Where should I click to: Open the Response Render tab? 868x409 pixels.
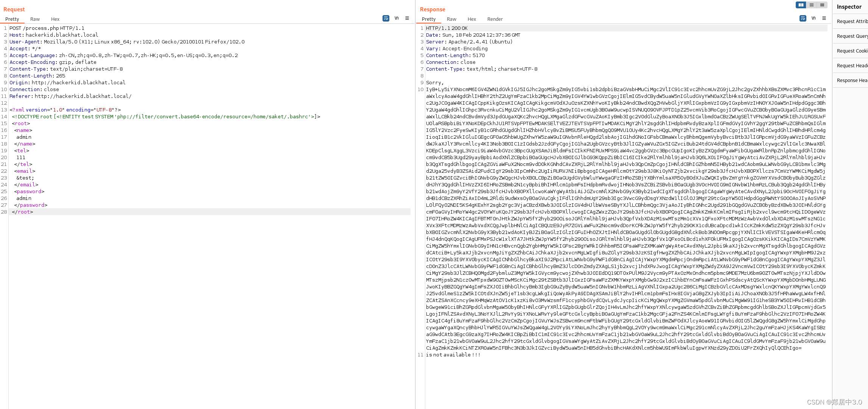pos(495,19)
